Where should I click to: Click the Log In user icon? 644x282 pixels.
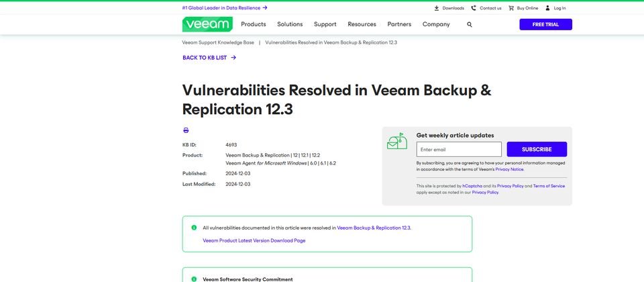pos(547,8)
